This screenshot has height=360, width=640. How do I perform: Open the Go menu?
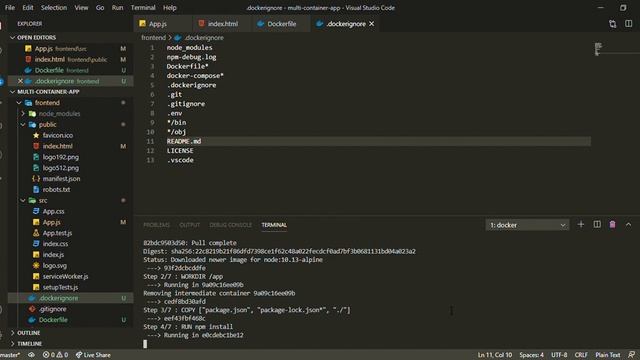coord(100,8)
